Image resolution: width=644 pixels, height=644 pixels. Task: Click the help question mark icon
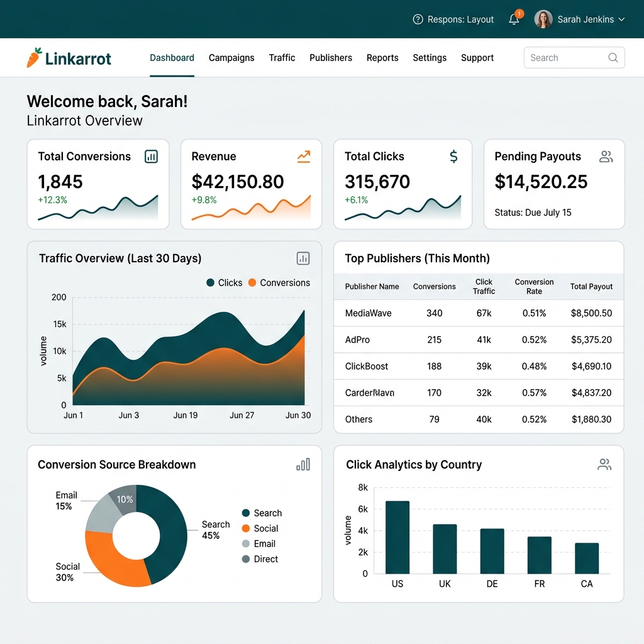(418, 19)
